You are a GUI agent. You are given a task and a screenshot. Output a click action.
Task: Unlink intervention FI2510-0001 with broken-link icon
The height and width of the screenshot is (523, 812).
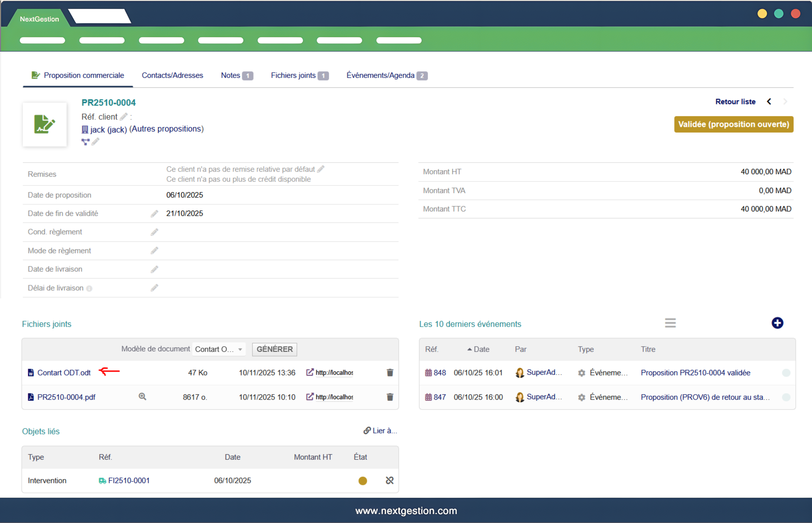(389, 481)
